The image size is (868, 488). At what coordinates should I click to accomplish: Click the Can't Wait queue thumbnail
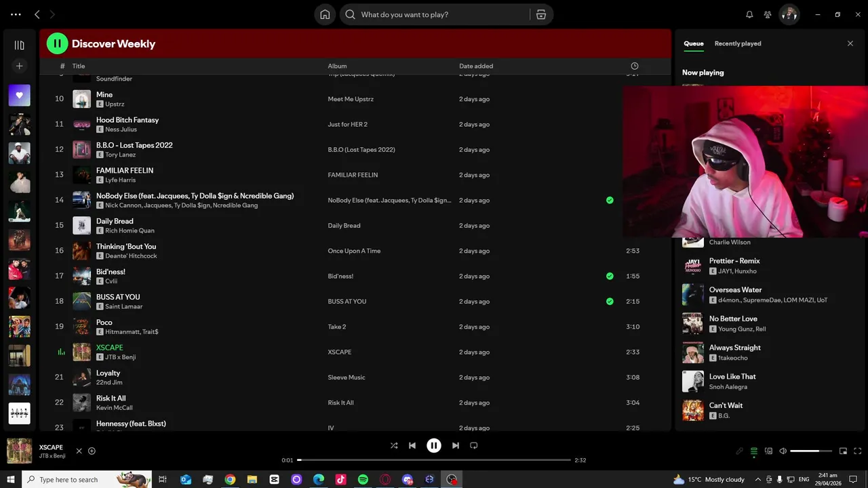click(693, 410)
